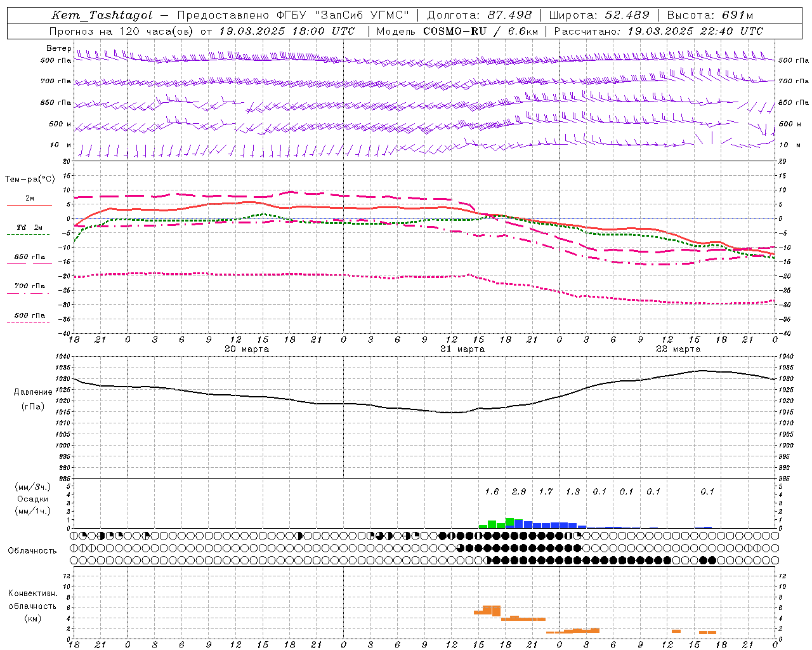Click the solid red '2м' legend line
Viewport: 812px width, 650px height.
tap(29, 205)
